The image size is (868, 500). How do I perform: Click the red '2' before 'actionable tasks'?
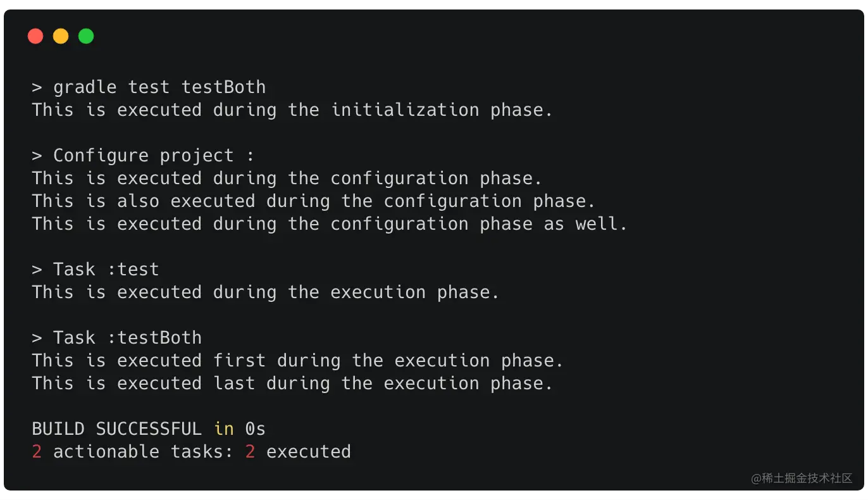pos(37,452)
